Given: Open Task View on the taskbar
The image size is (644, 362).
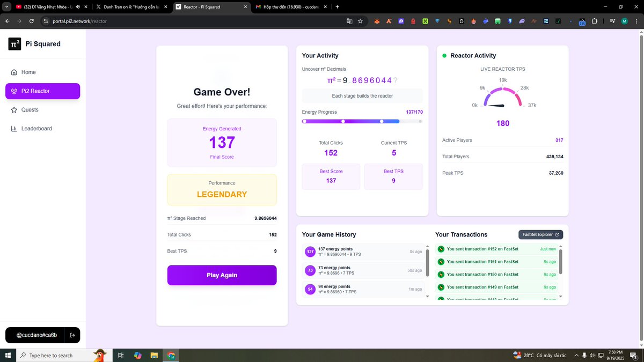Looking at the screenshot, I should coord(121,355).
